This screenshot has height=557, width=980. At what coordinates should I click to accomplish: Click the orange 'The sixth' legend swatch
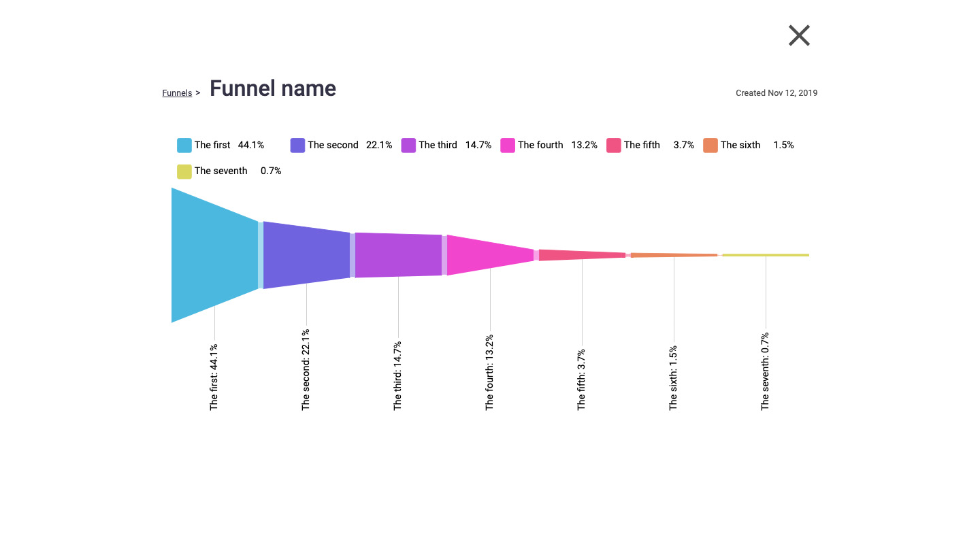point(710,145)
